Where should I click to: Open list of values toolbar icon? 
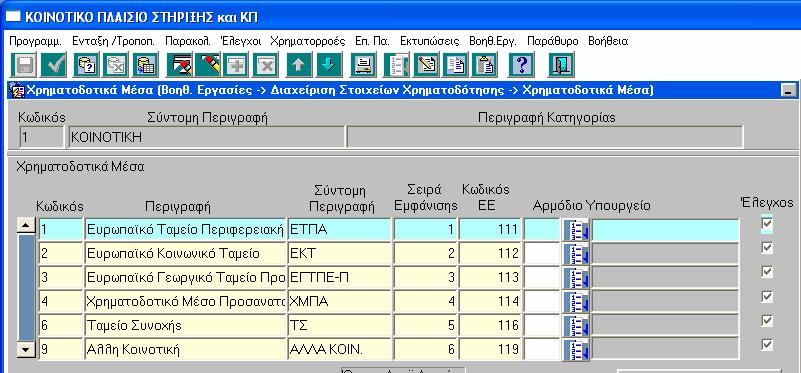point(396,65)
